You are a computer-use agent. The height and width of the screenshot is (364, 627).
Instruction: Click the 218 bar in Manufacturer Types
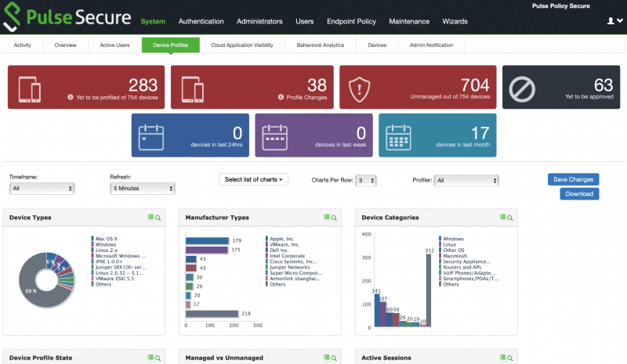pyautogui.click(x=212, y=314)
